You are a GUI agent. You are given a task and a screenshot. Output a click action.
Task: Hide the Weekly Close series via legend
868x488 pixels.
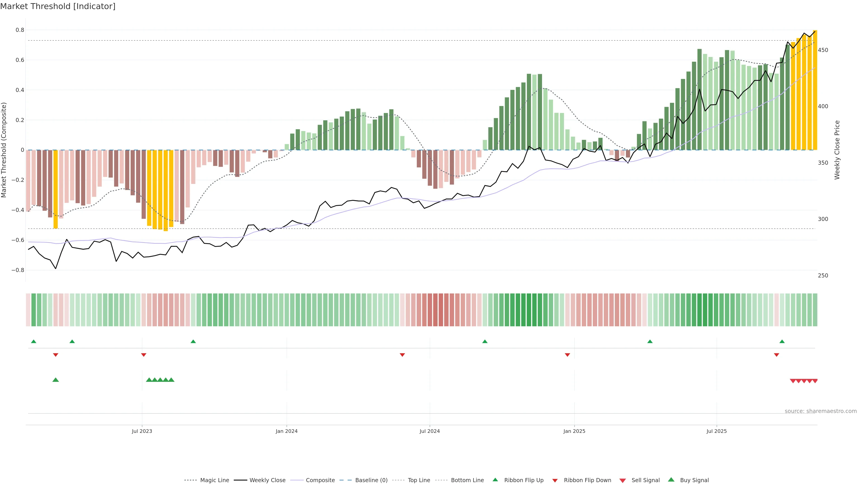point(267,480)
